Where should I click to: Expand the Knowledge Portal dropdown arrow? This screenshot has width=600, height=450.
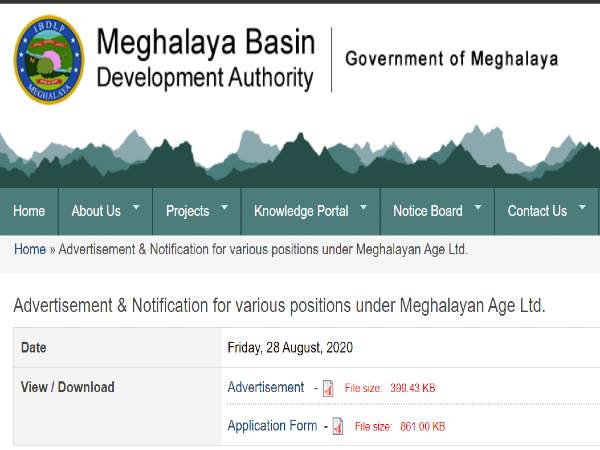tap(363, 206)
